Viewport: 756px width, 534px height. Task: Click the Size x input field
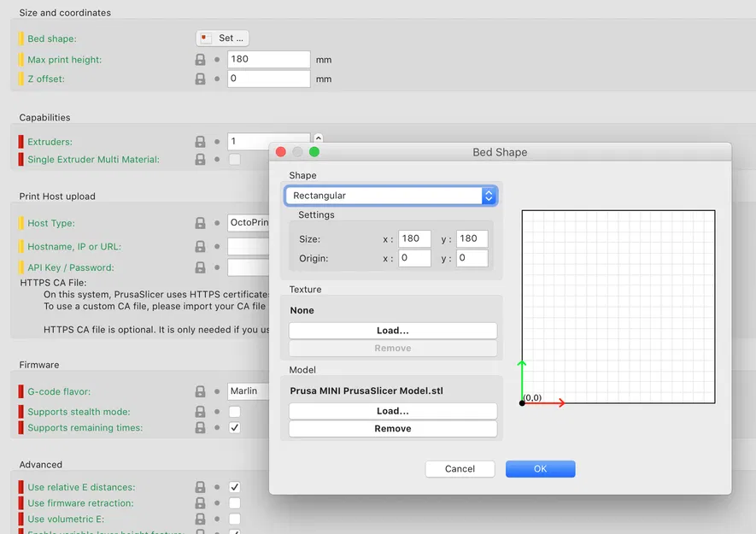[x=414, y=238]
